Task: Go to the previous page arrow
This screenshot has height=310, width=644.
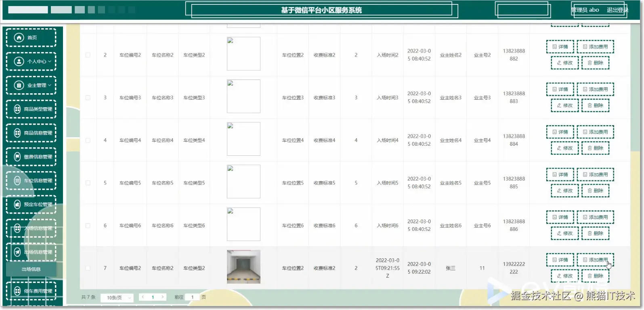Action: click(x=143, y=297)
